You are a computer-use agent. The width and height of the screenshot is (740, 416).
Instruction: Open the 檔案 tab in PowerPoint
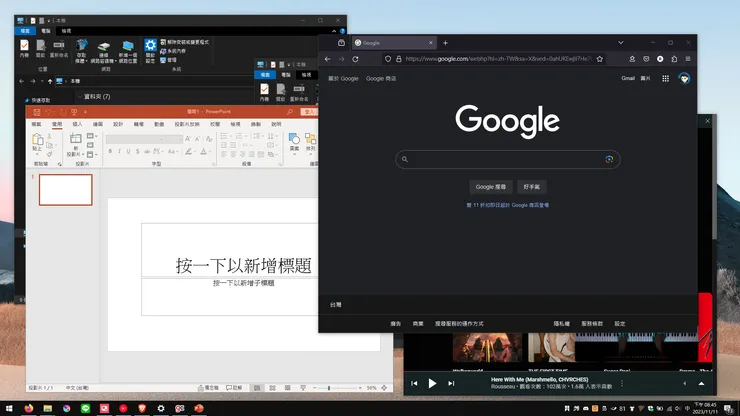click(36, 124)
